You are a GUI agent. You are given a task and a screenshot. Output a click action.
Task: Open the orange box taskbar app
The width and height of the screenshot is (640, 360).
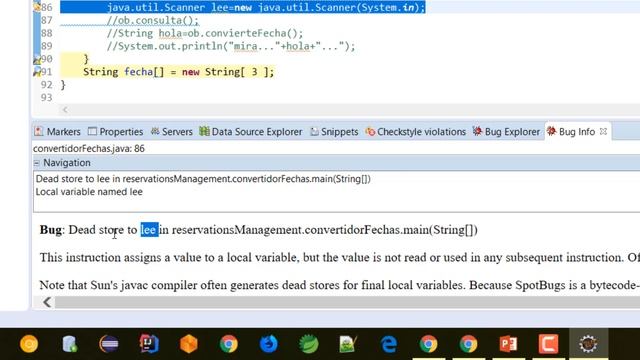pyautogui.click(x=189, y=344)
